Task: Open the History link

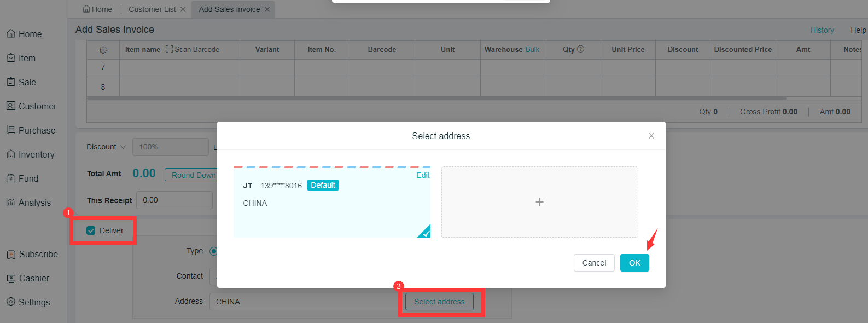Action: pos(822,30)
